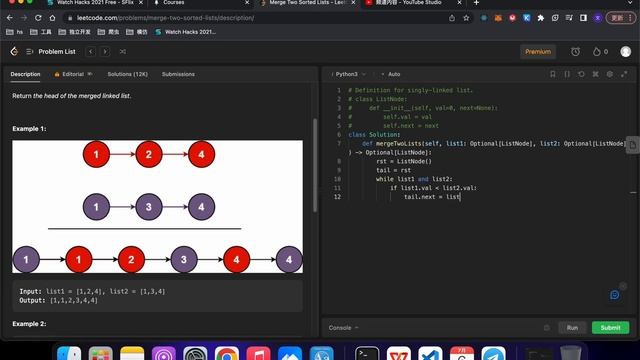Switch to the Editorial tab

[73, 74]
